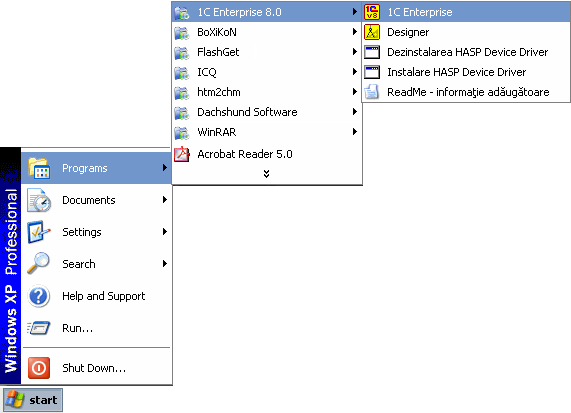Click the Help and Support question-mark icon
The image size is (571, 413).
click(39, 296)
